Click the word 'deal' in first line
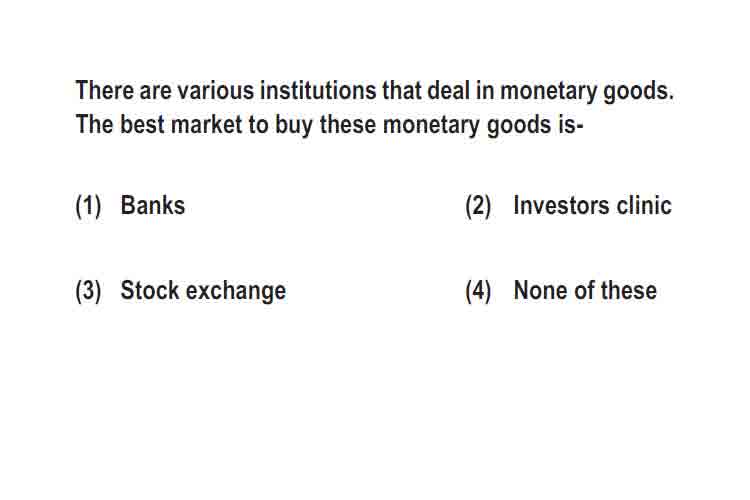The image size is (750, 500). tap(448, 90)
